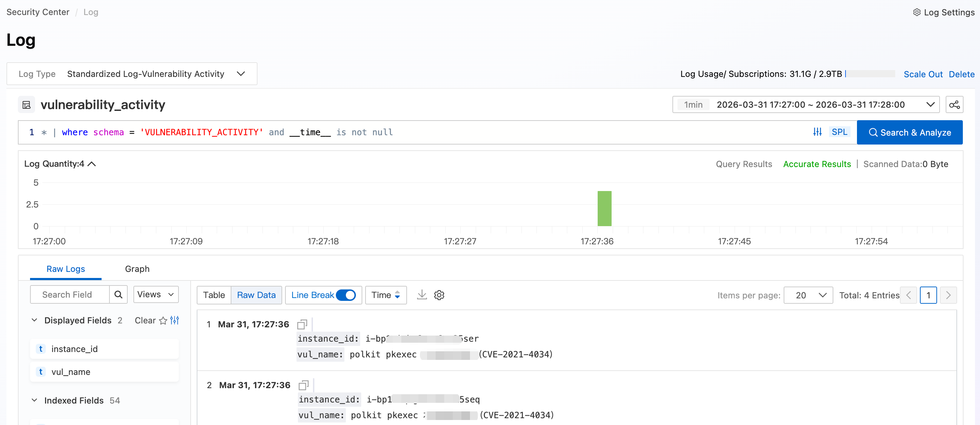The height and width of the screenshot is (425, 980).
Task: Click the 'Mar 31, 17:27:36' timestamp of entry 1
Action: click(253, 324)
